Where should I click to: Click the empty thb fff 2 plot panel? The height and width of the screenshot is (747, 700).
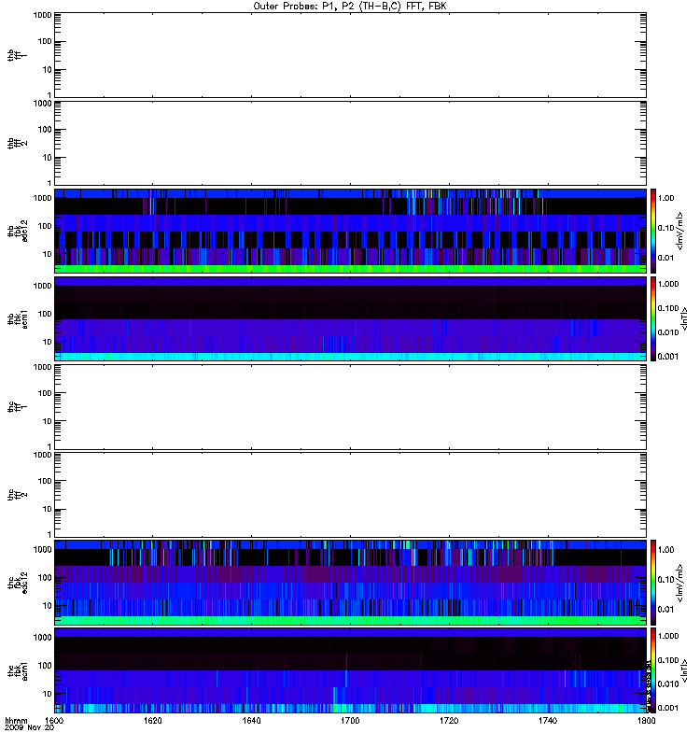[x=350, y=143]
